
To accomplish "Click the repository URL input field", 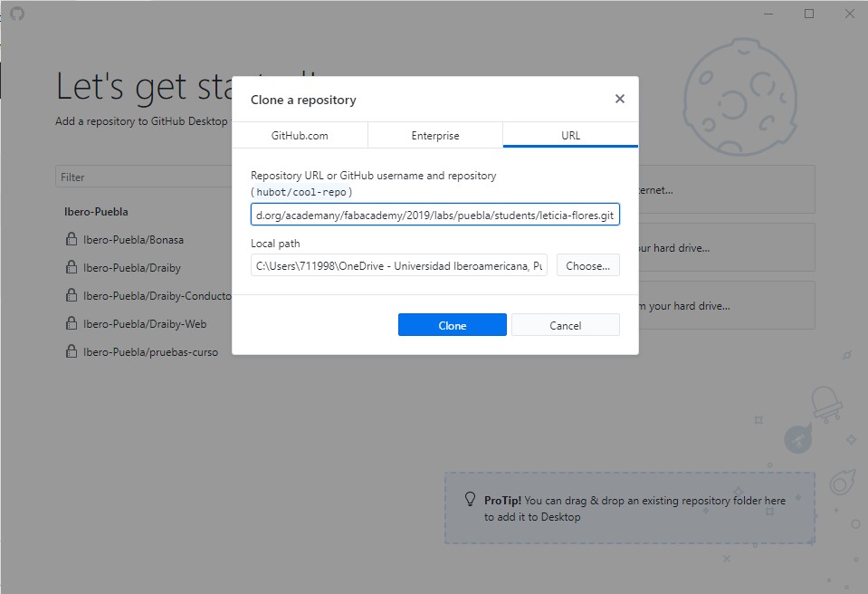I will (x=435, y=215).
